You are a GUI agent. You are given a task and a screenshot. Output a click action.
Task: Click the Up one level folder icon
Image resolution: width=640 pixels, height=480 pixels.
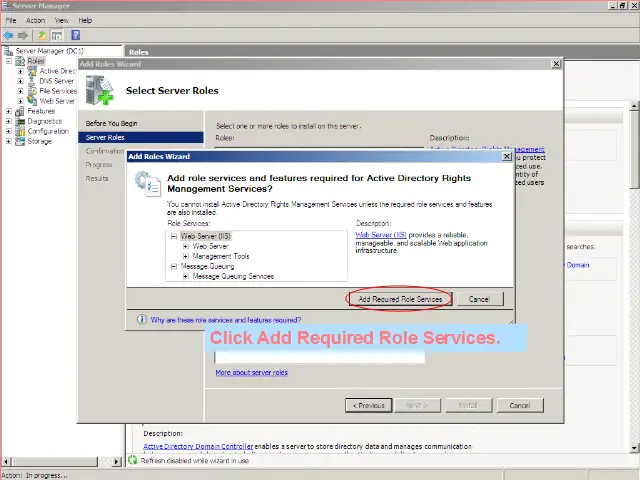(42, 35)
